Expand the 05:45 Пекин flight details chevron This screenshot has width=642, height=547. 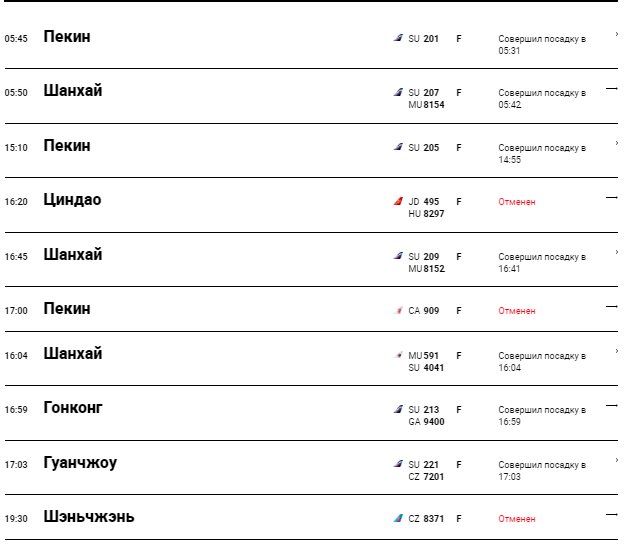tap(617, 34)
